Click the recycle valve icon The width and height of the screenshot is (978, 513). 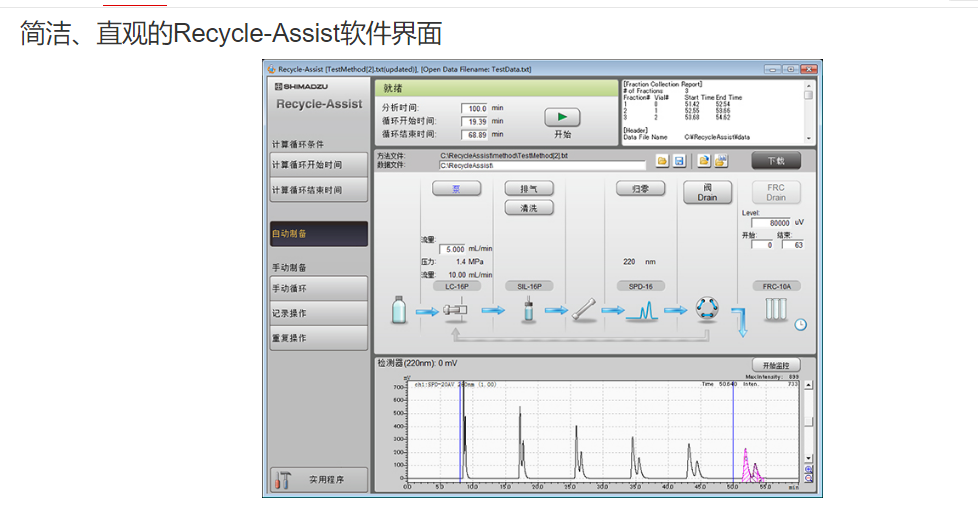707,308
